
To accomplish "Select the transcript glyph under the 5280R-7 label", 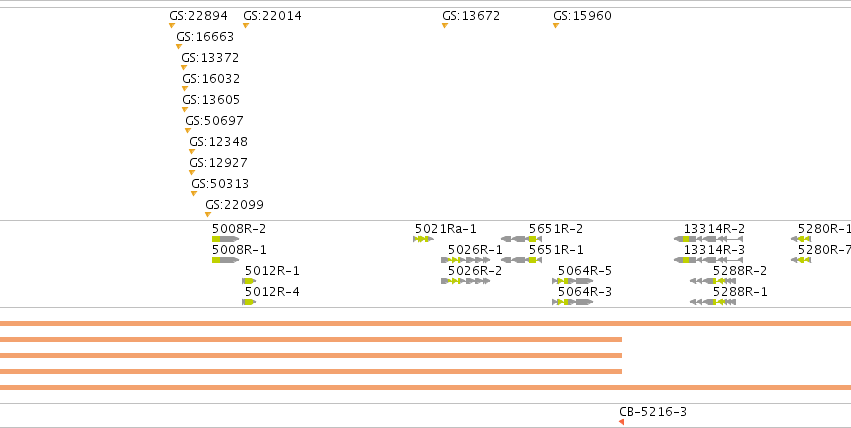I will 801,260.
